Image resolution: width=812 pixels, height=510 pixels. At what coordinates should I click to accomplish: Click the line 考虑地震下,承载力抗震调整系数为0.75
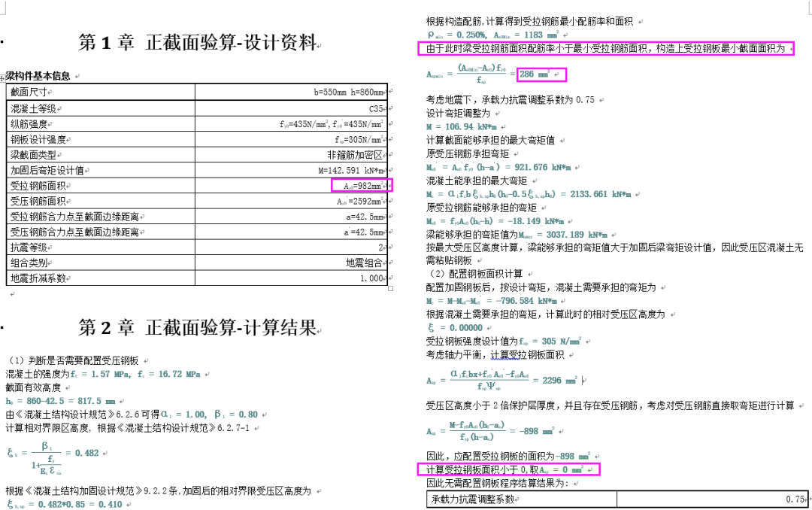(x=510, y=100)
